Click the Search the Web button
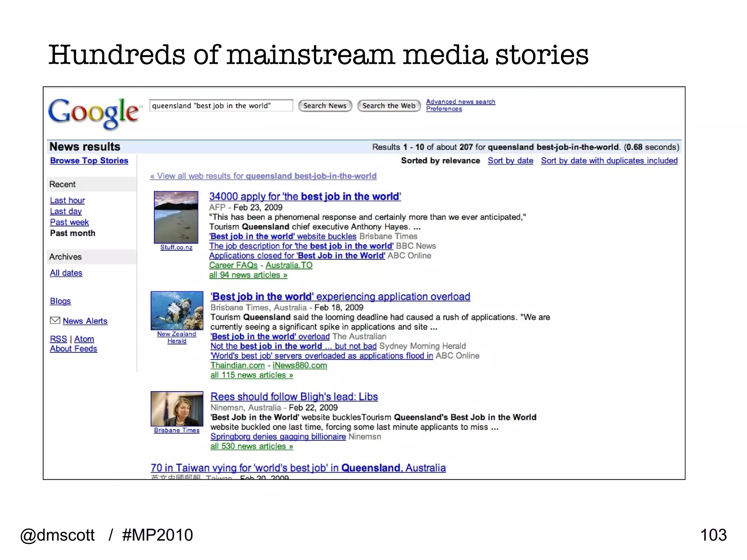This screenshot has width=747, height=560. pyautogui.click(x=389, y=106)
